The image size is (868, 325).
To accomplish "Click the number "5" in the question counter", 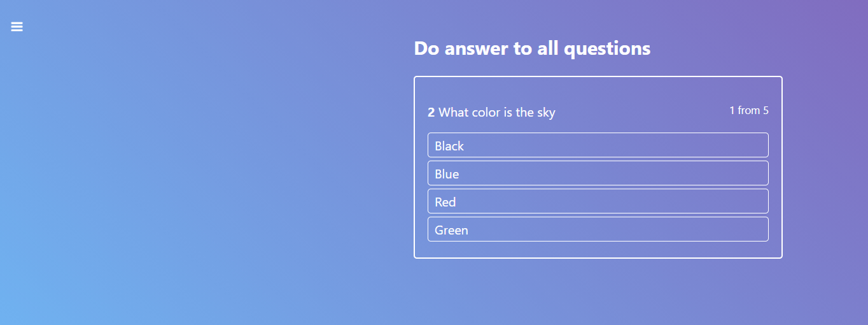I will coord(766,110).
